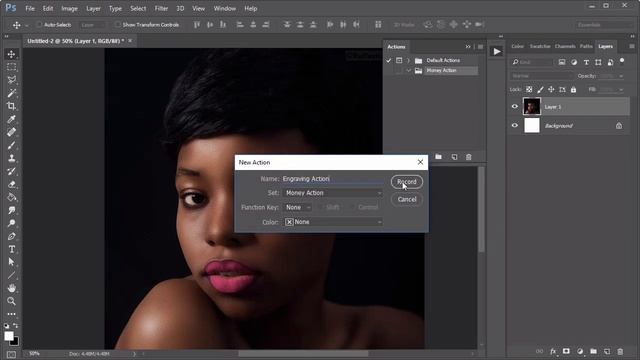Click the delete trash icon in Actions panel
640x360 pixels.
pyautogui.click(x=469, y=157)
